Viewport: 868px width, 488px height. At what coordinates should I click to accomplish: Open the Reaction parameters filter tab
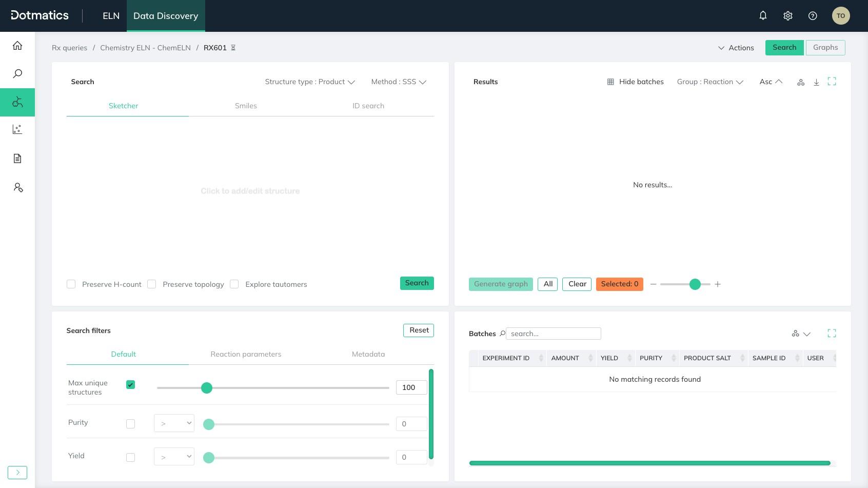[246, 354]
